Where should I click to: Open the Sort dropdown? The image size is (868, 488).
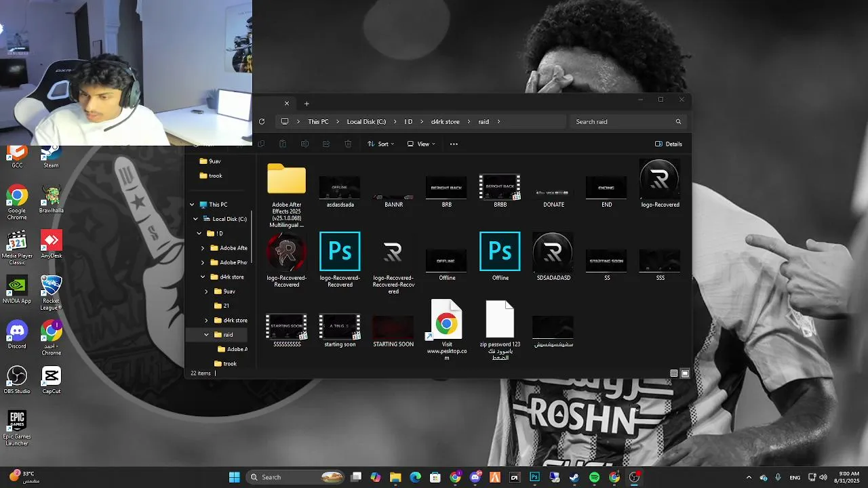(380, 144)
